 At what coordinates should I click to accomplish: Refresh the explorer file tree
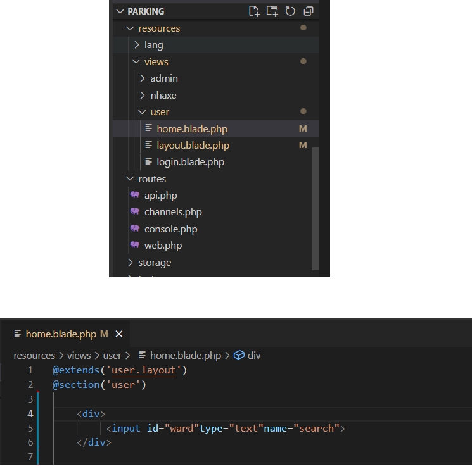[290, 11]
